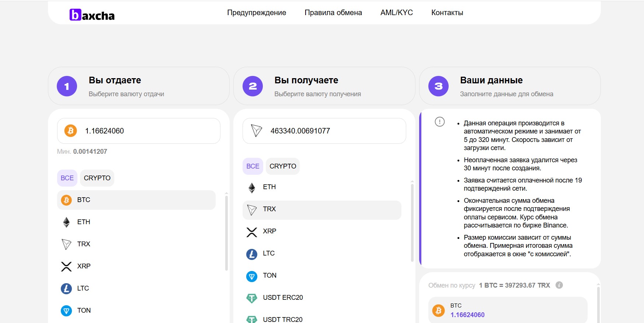Click Вы получаете step heading

coord(306,80)
